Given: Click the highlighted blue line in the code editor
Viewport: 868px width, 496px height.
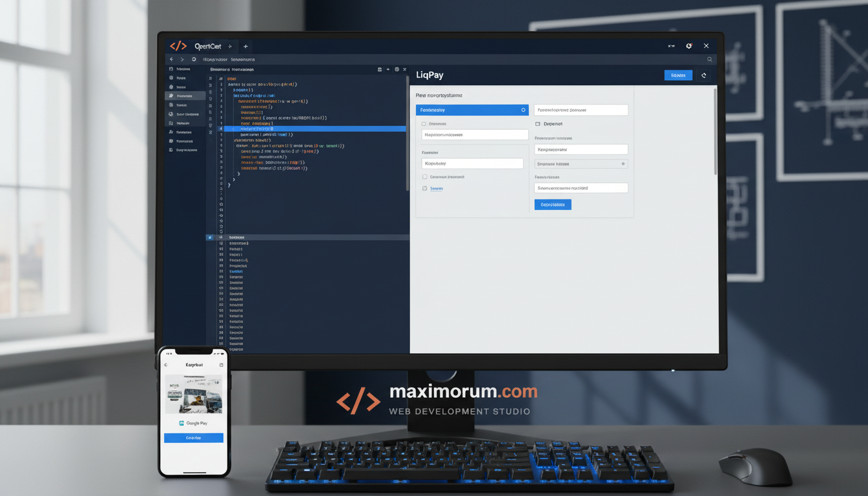Looking at the screenshot, I should coord(315,129).
